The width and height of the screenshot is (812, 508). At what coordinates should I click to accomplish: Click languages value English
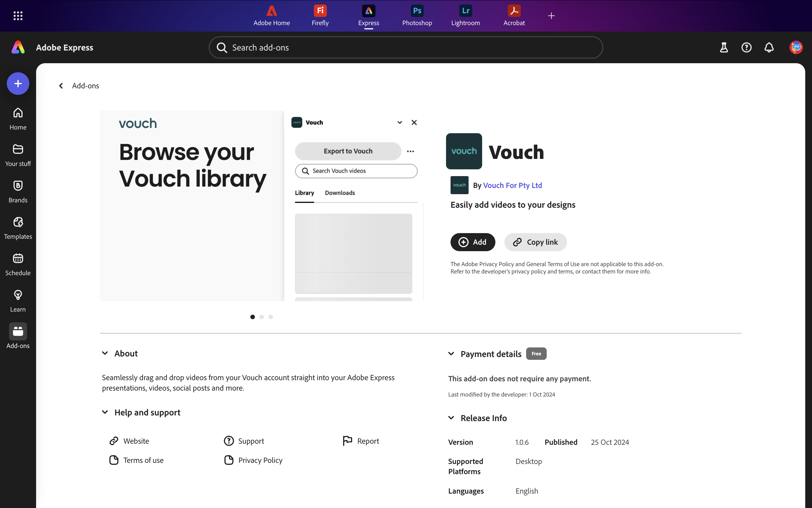click(x=526, y=491)
